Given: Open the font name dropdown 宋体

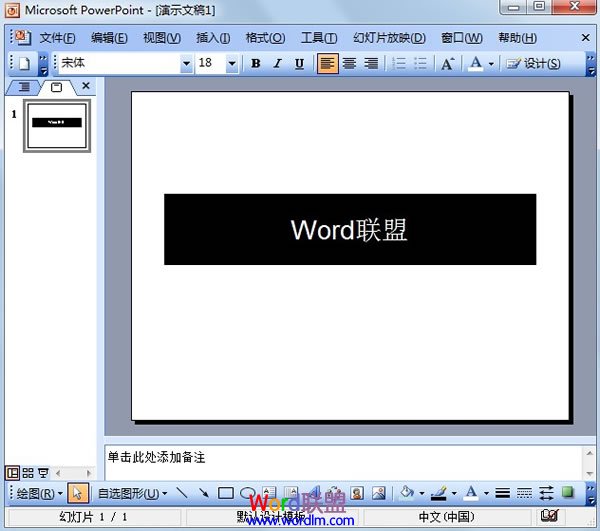Looking at the screenshot, I should pyautogui.click(x=186, y=64).
